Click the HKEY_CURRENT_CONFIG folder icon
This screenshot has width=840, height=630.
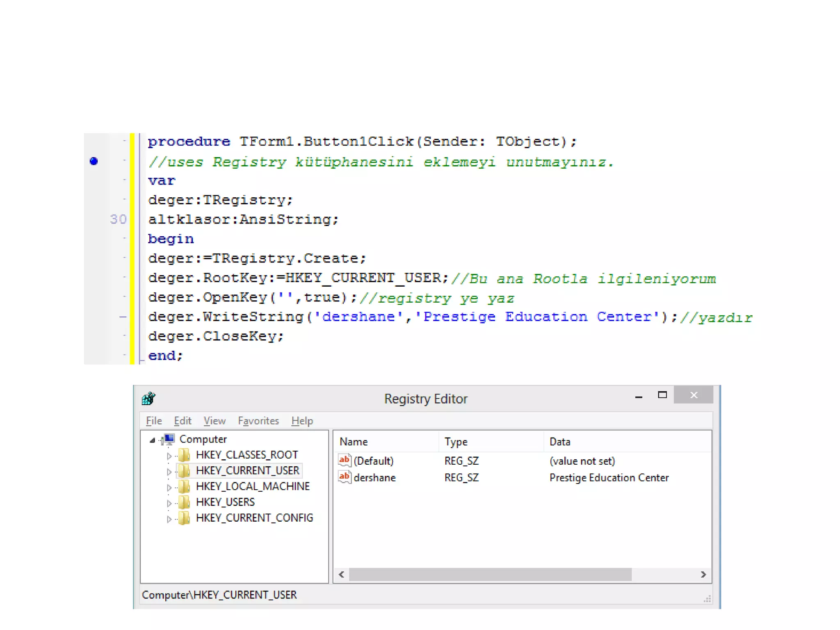click(x=185, y=518)
